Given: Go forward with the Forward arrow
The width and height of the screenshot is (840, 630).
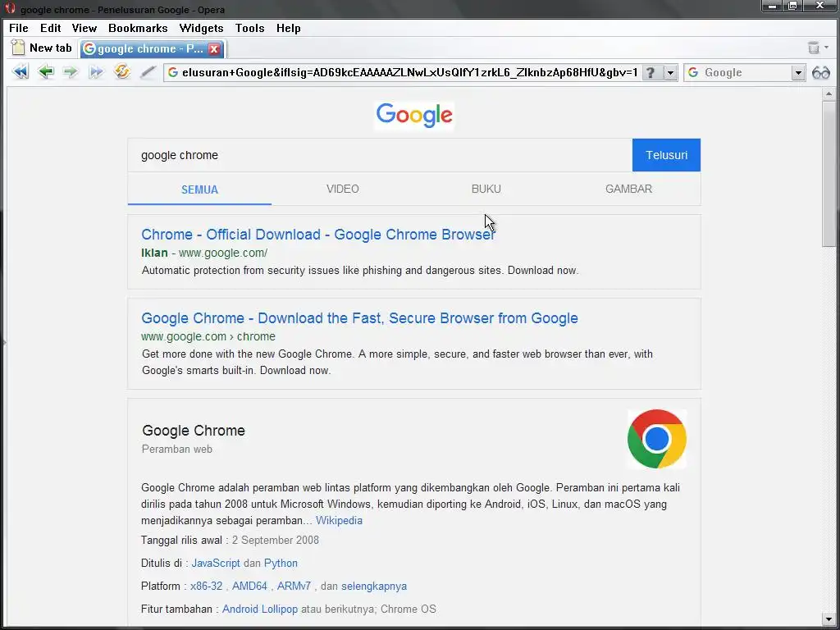Looking at the screenshot, I should [71, 72].
